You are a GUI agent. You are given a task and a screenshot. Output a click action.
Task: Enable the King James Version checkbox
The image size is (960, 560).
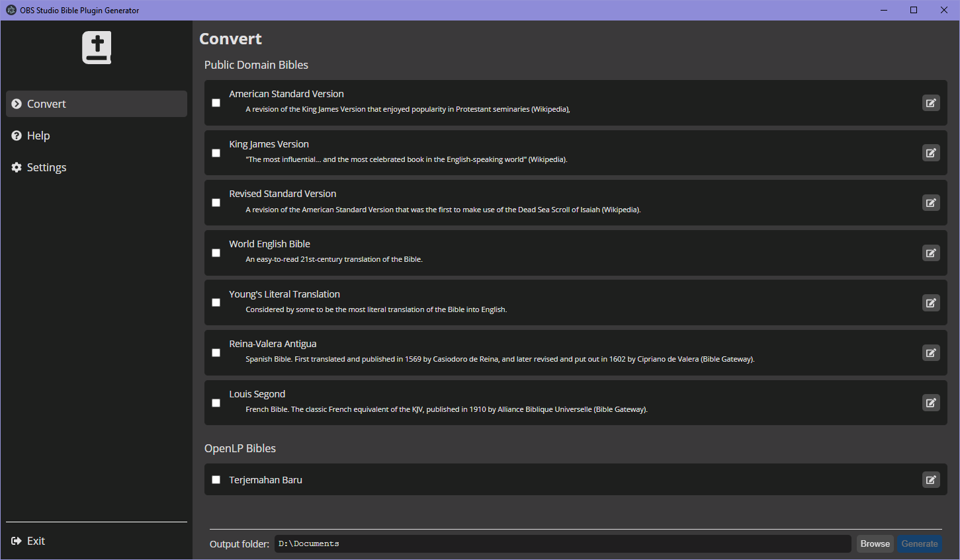(x=216, y=153)
